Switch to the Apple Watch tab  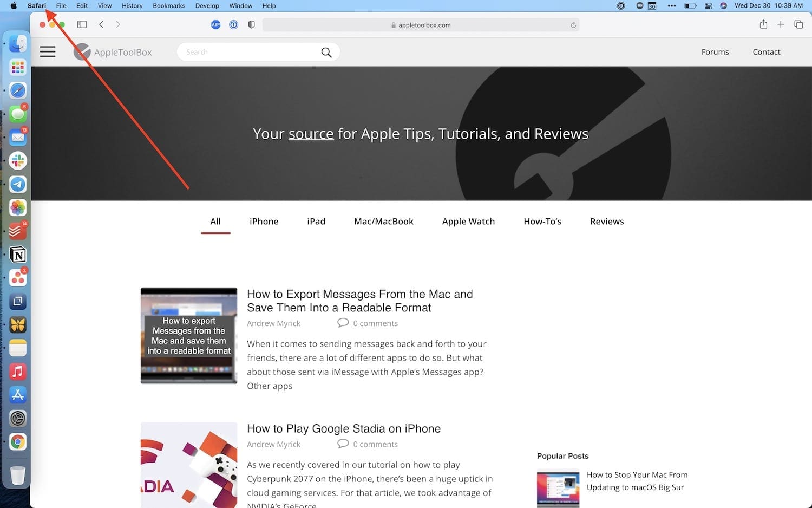(x=468, y=221)
